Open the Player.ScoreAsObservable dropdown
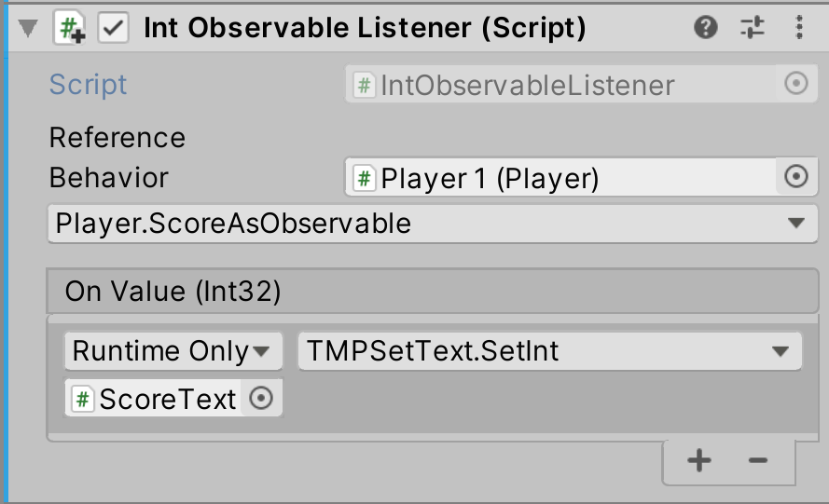The height and width of the screenshot is (504, 829). tap(432, 224)
